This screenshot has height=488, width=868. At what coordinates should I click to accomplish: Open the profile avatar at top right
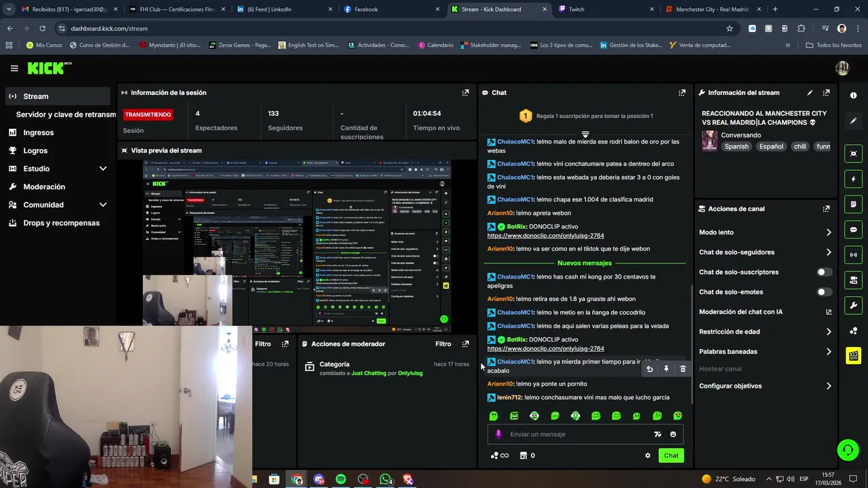842,68
